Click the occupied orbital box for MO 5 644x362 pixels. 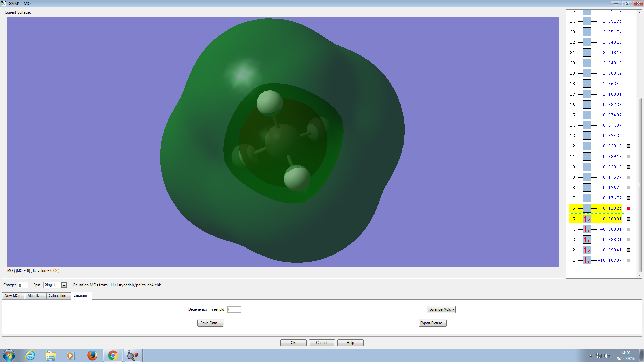point(587,219)
